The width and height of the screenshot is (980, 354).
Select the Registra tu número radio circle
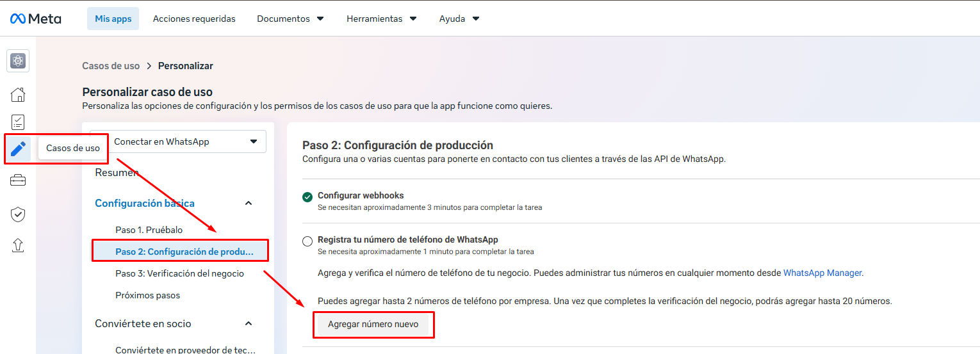point(307,241)
